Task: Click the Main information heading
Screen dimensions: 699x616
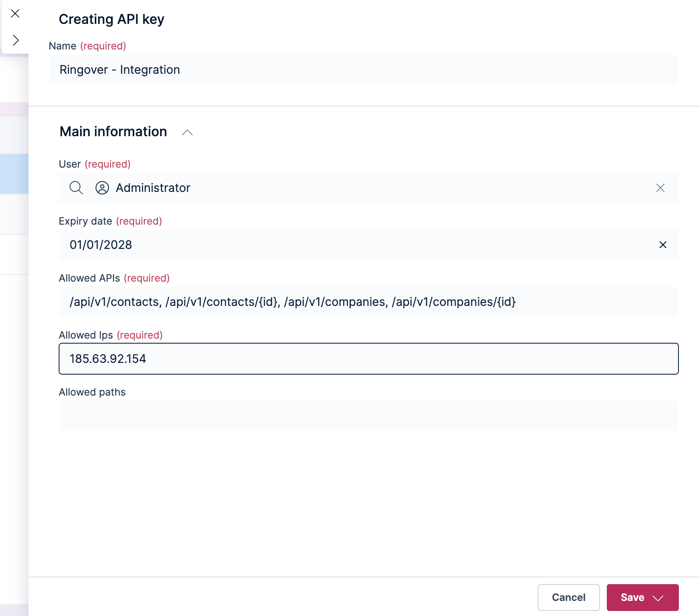Action: 113,132
